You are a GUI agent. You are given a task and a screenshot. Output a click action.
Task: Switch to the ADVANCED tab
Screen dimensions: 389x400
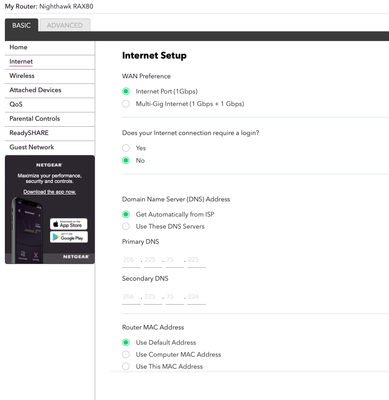[x=65, y=25]
